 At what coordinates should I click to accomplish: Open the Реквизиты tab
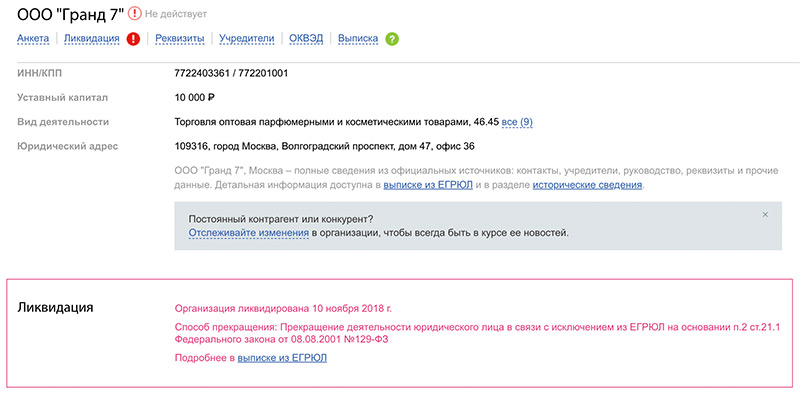tap(180, 38)
